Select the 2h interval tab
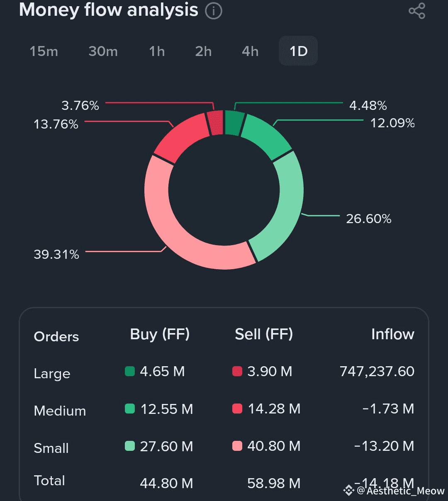The height and width of the screenshot is (501, 448). click(203, 51)
